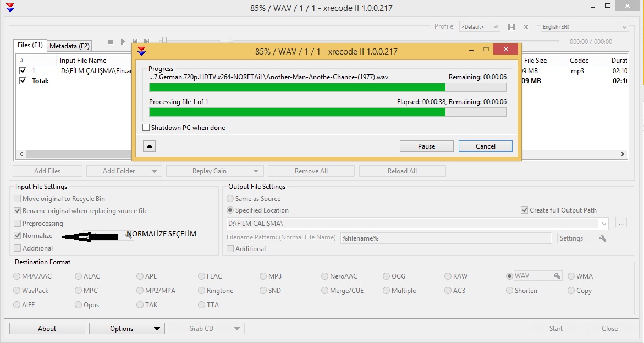Click the playback seek slider handle
The width and height of the screenshot is (644, 343).
tap(231, 40)
